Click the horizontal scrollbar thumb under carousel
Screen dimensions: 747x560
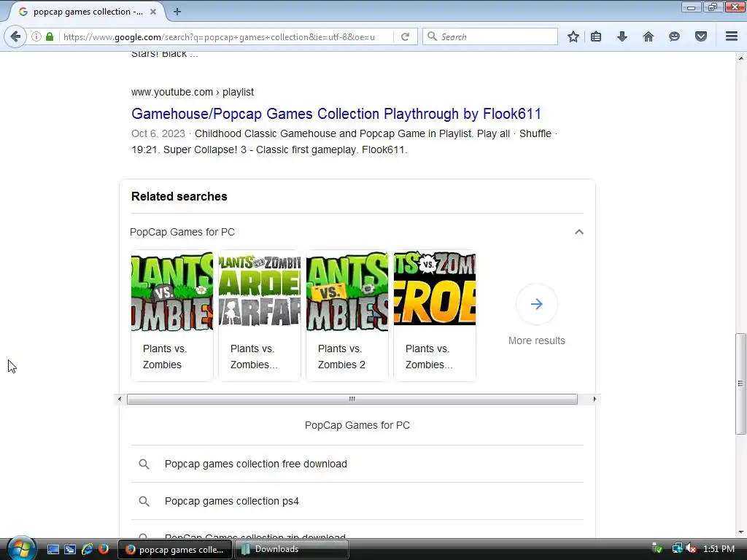tap(352, 399)
